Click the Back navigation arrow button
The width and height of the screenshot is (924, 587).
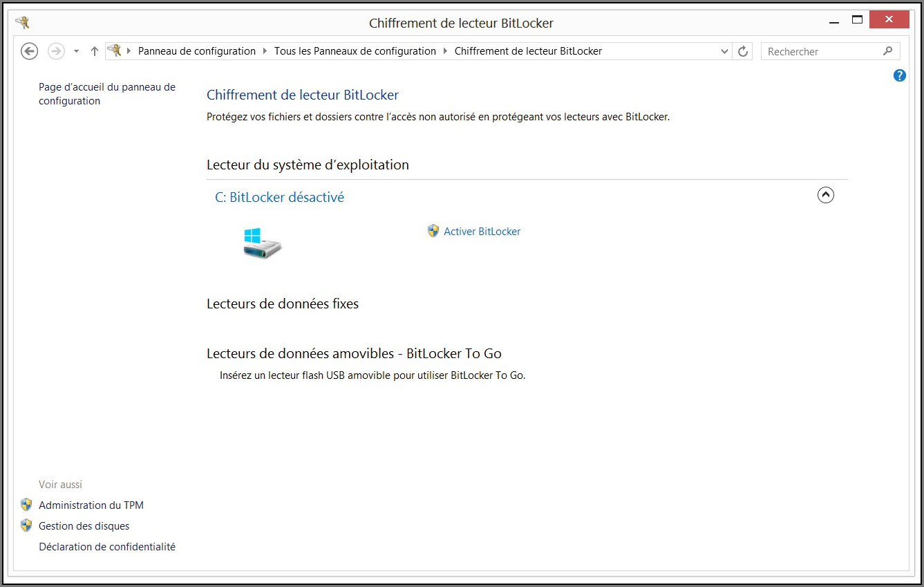[29, 51]
